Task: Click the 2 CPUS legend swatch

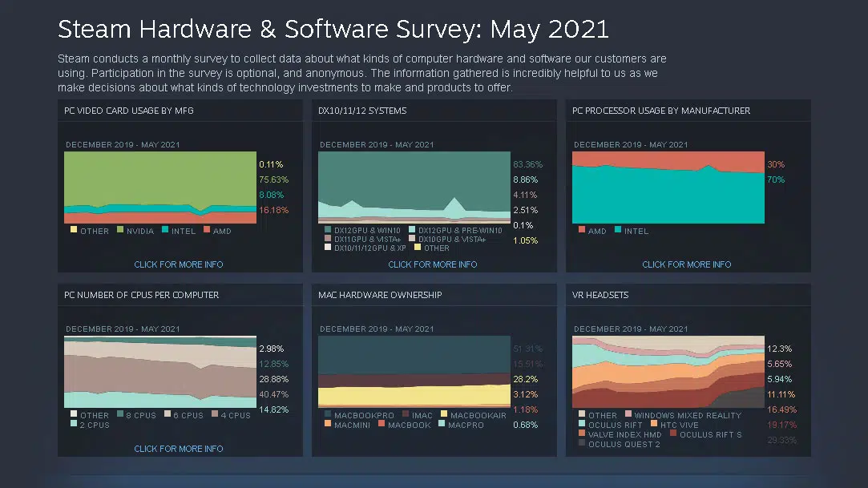Action: tap(74, 424)
